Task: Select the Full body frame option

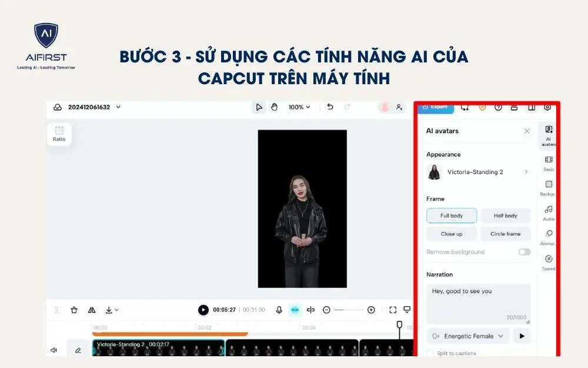Action: click(452, 216)
